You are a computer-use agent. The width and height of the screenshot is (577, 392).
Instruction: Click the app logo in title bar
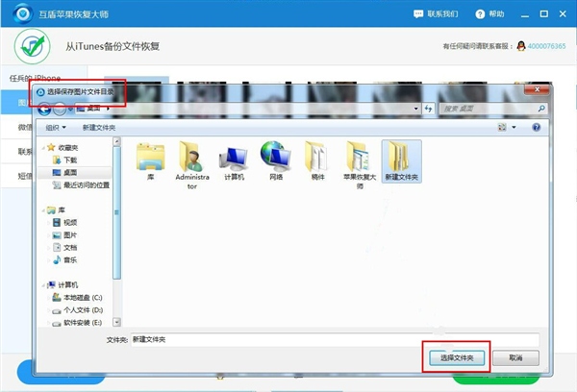coord(22,14)
